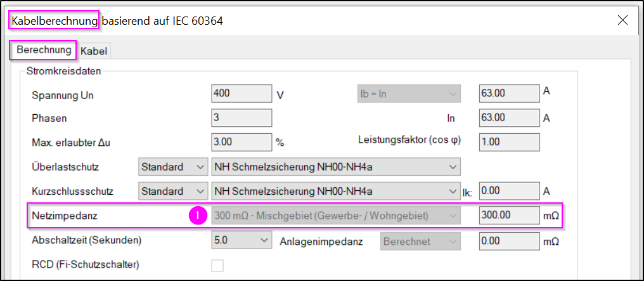Click the Leistungsfaktor cos φ field
Image resolution: width=644 pixels, height=281 pixels.
click(509, 143)
